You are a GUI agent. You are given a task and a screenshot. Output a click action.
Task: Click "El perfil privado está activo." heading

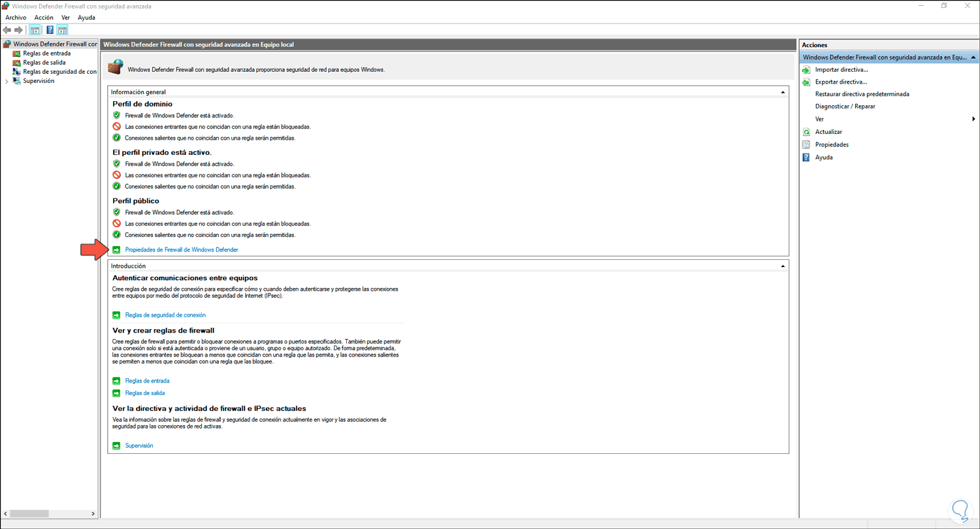pyautogui.click(x=162, y=152)
